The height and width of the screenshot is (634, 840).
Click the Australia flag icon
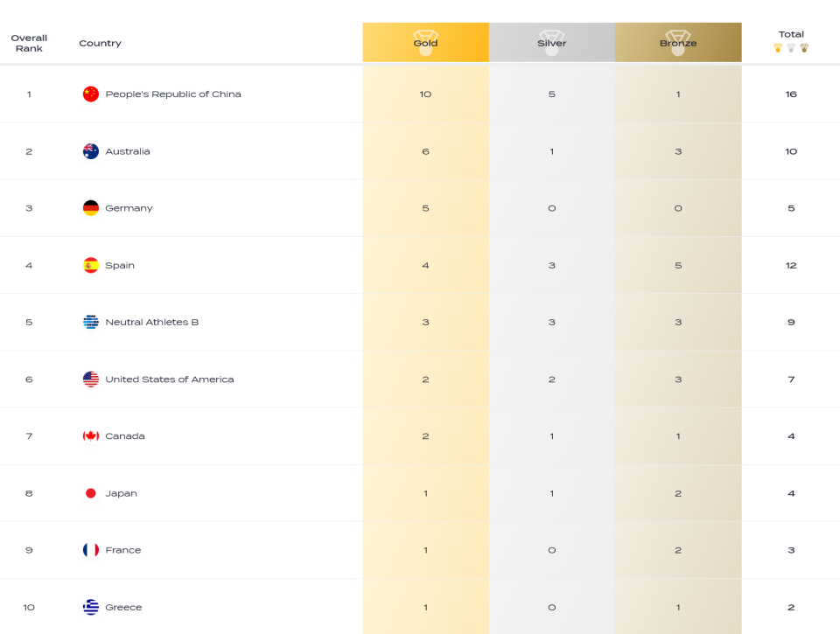click(90, 151)
